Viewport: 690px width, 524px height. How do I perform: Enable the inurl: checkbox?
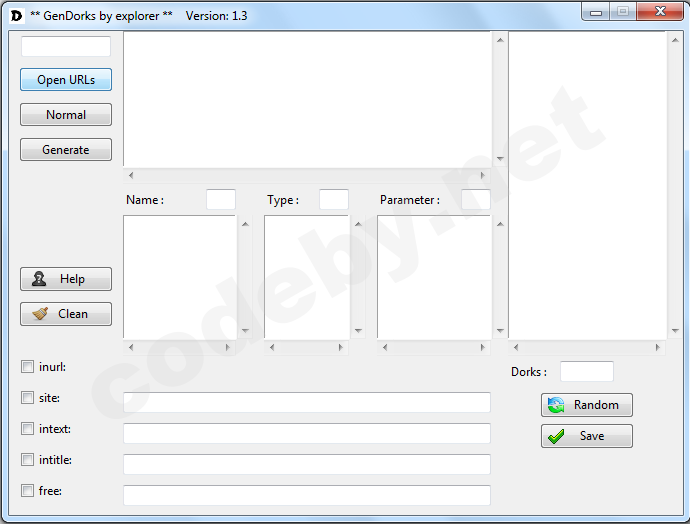[27, 366]
